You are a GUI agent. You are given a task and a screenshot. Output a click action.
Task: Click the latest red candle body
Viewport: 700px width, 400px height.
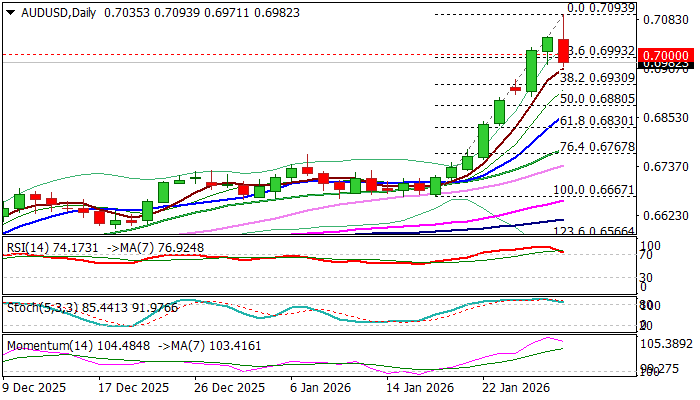(x=563, y=51)
